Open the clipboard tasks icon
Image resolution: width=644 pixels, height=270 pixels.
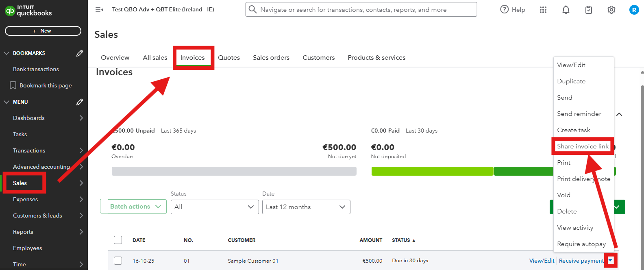[x=589, y=10]
